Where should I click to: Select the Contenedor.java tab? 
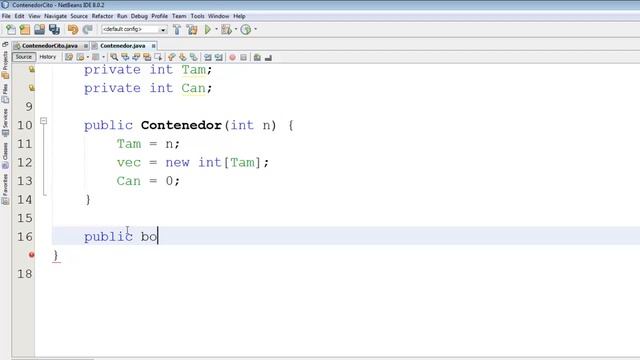(x=122, y=46)
